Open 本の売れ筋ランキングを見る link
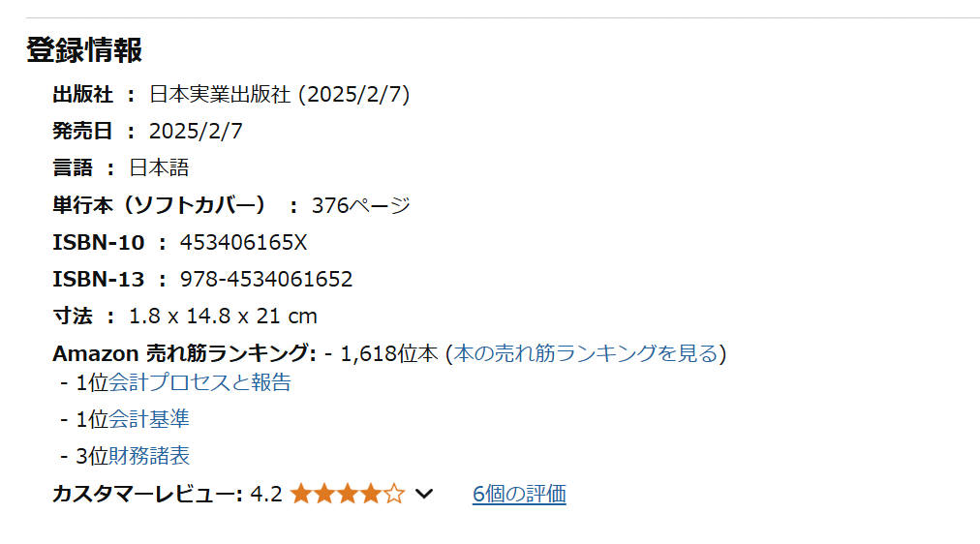This screenshot has width=980, height=544. click(x=586, y=353)
